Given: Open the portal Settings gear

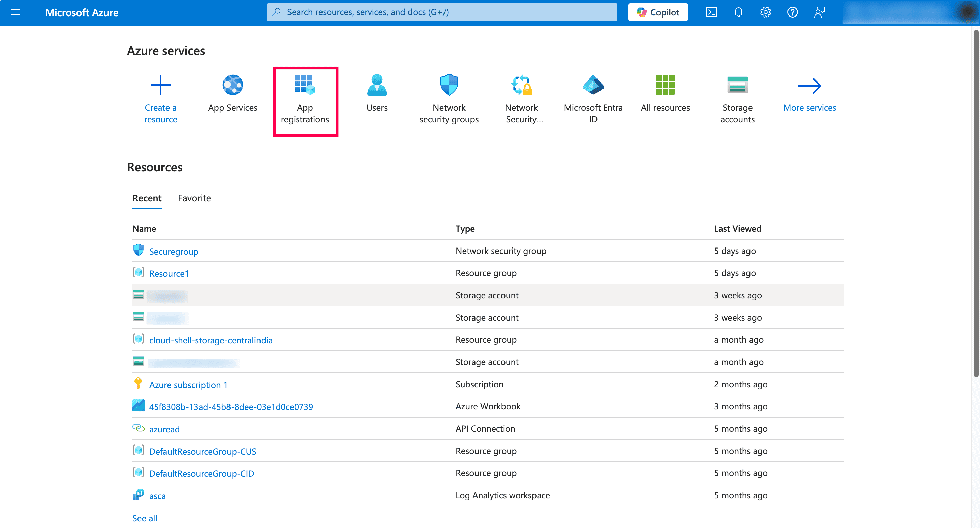Looking at the screenshot, I should pyautogui.click(x=765, y=12).
